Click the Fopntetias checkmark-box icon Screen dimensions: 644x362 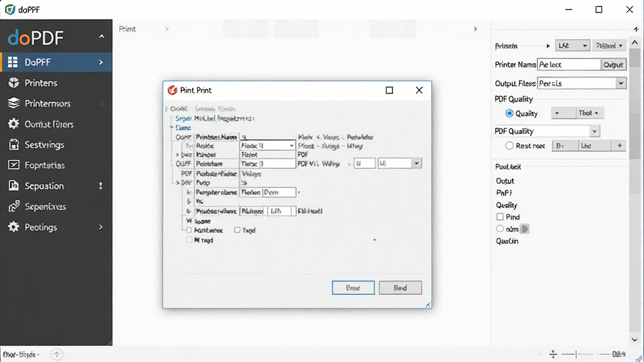tap(14, 165)
